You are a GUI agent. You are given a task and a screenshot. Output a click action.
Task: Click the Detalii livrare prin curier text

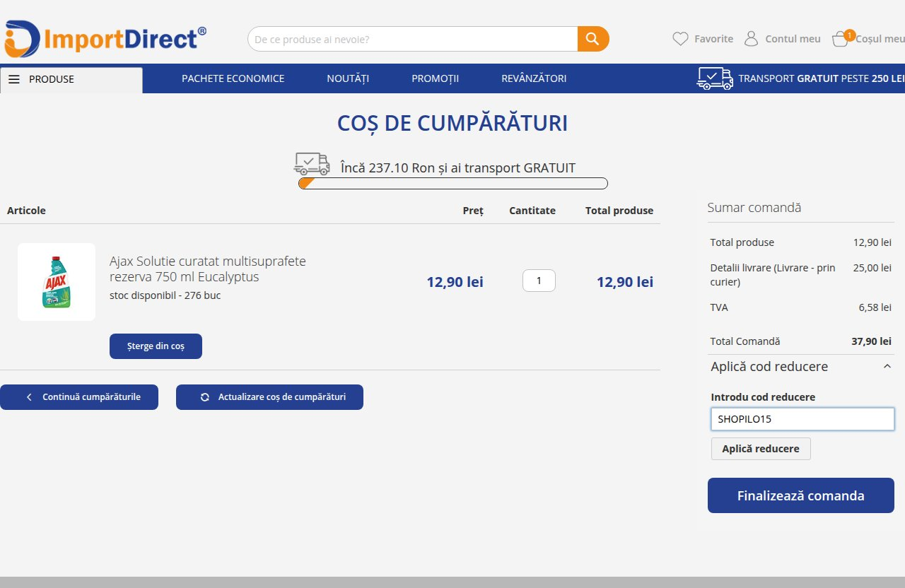pos(773,275)
